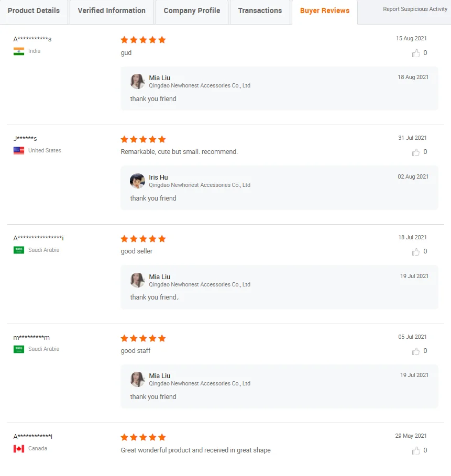Click thumbs-up on 'Remarkable, cute but small' review
This screenshot has height=476, width=451.
point(416,152)
